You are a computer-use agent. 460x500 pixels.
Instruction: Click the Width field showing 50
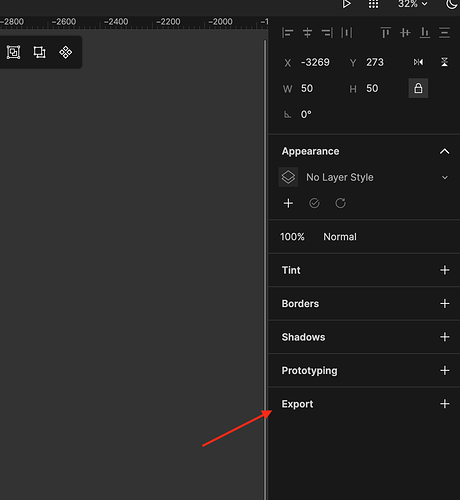click(307, 88)
